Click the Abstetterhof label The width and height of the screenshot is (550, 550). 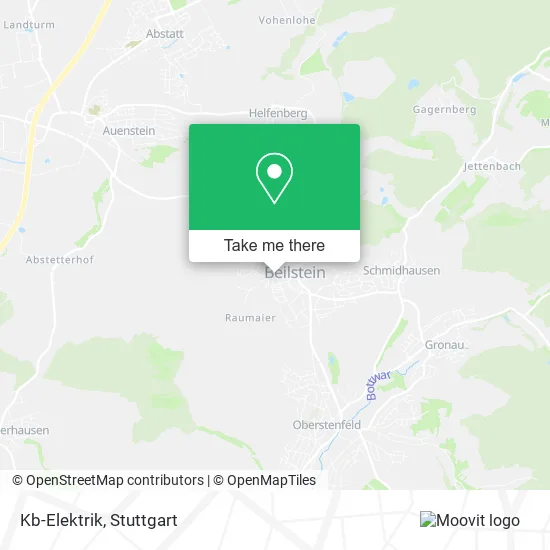coord(60,260)
